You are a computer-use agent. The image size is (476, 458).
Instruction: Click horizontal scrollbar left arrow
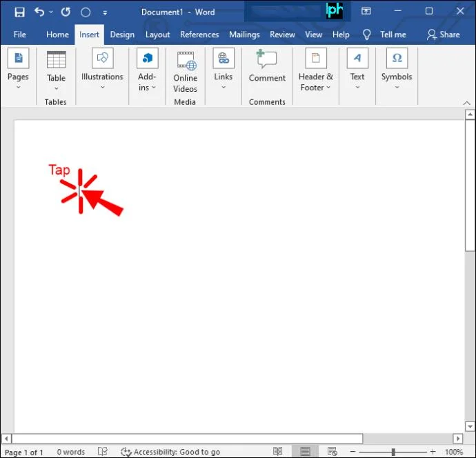pyautogui.click(x=7, y=439)
